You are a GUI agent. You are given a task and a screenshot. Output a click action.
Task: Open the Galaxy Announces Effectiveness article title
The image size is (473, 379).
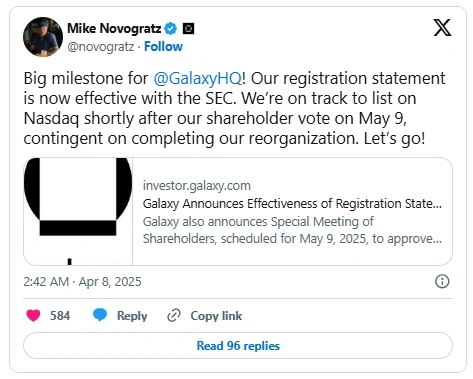pyautogui.click(x=292, y=204)
